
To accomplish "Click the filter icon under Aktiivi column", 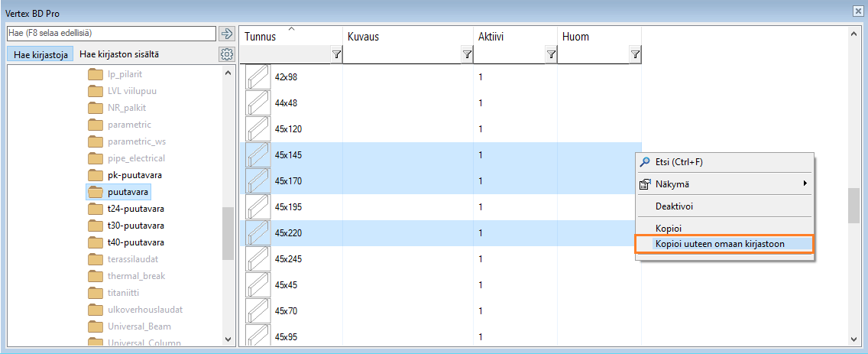I will [551, 54].
